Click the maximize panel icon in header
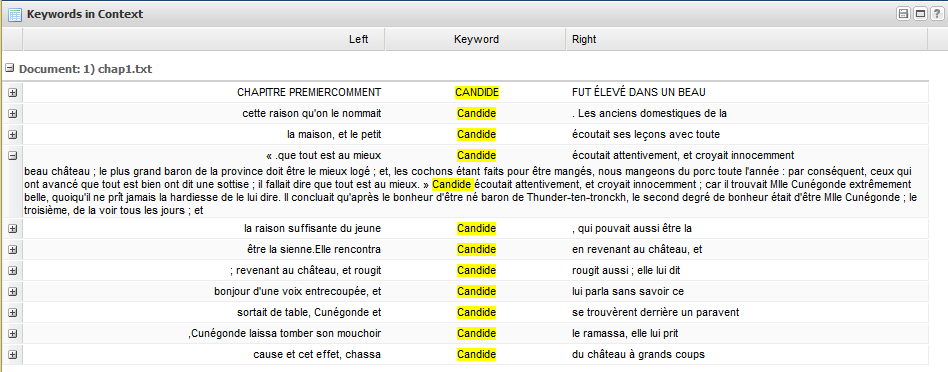 (919, 14)
